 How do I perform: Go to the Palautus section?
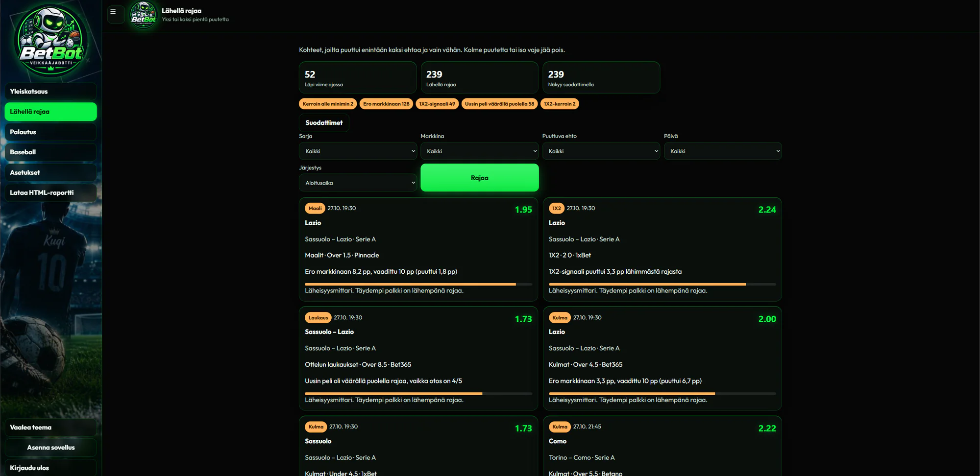[x=50, y=132]
